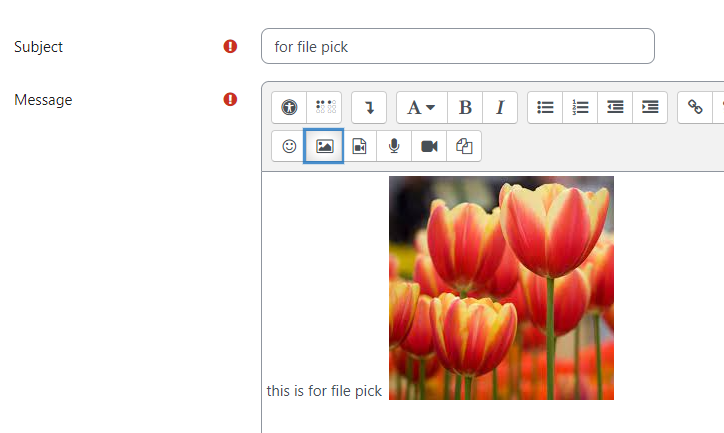Open the screenreader helper tool

325,108
